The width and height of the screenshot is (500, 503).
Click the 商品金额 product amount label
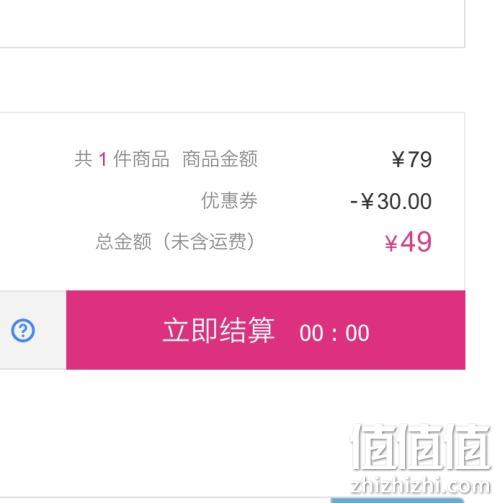220,159
